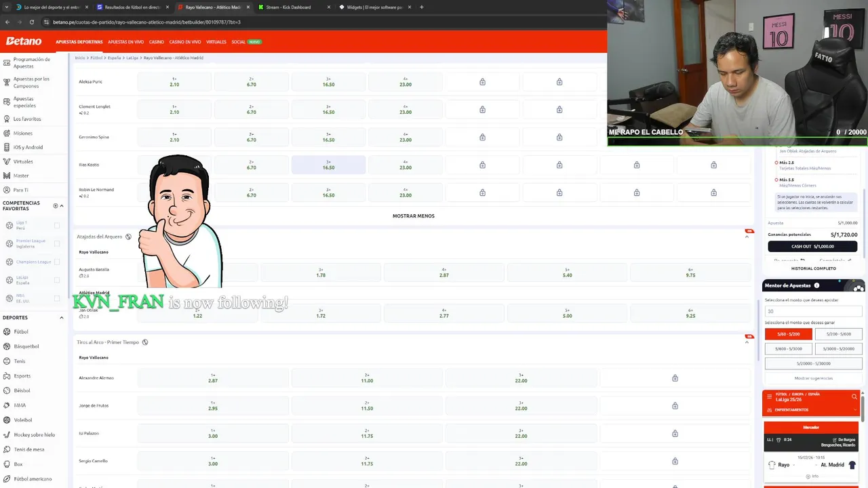Viewport: 868px width, 488px height.
Task: Select the S/200 - S/600 win range
Action: click(x=838, y=334)
